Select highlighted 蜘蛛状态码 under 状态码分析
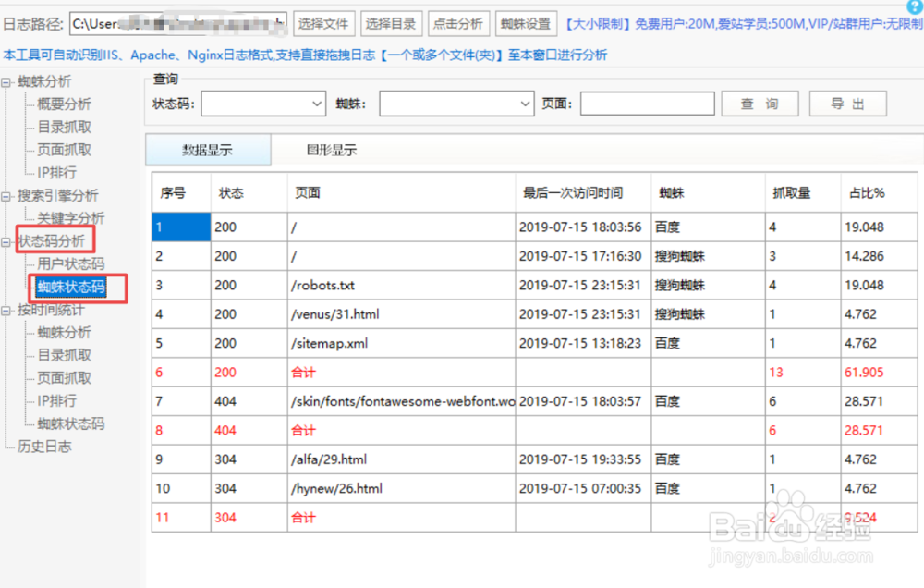Image resolution: width=924 pixels, height=588 pixels. pos(71,288)
